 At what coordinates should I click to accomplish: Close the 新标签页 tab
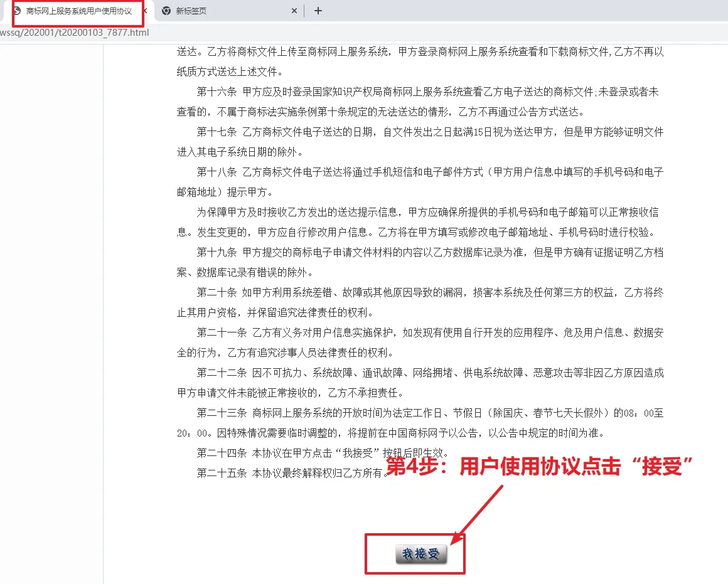pos(295,11)
